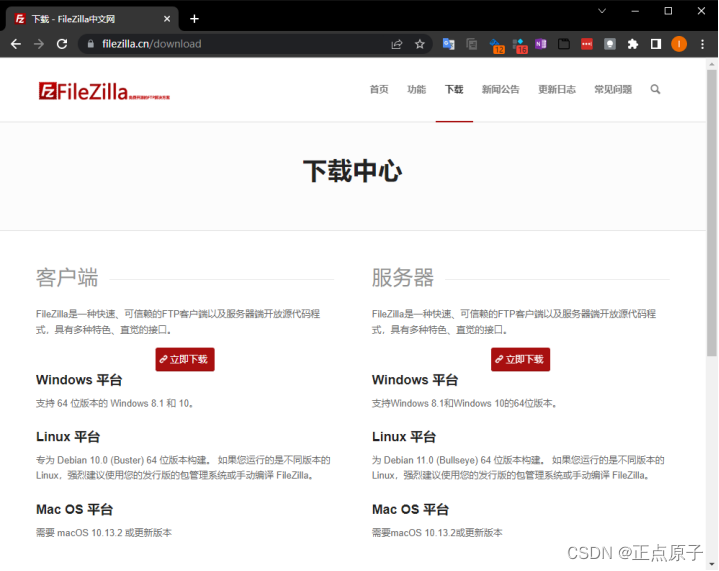Click the share page icon
Viewport: 719px width, 571px height.
397,44
